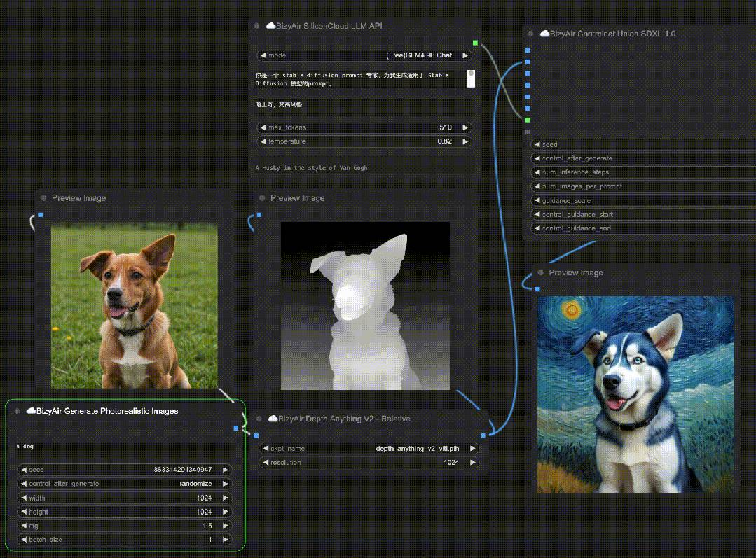Image resolution: width=756 pixels, height=558 pixels.
Task: Collapse the BizyAir Controlnet Union SDXL node
Action: 530,33
